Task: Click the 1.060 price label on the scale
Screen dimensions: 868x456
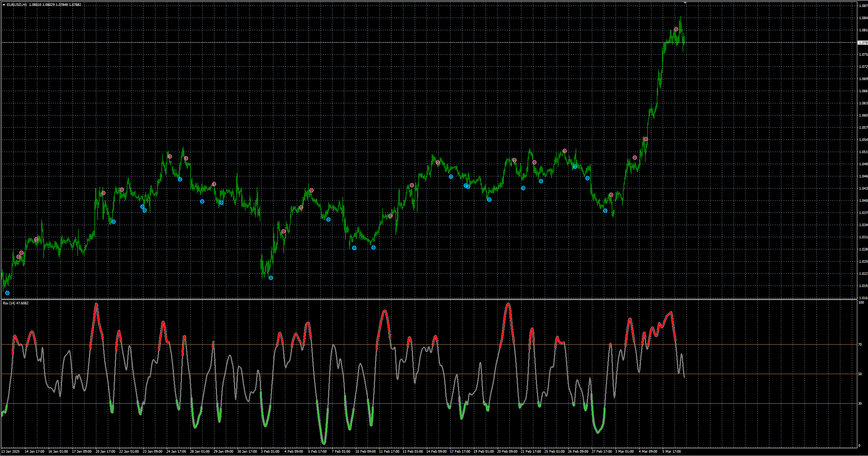Action: [x=863, y=115]
